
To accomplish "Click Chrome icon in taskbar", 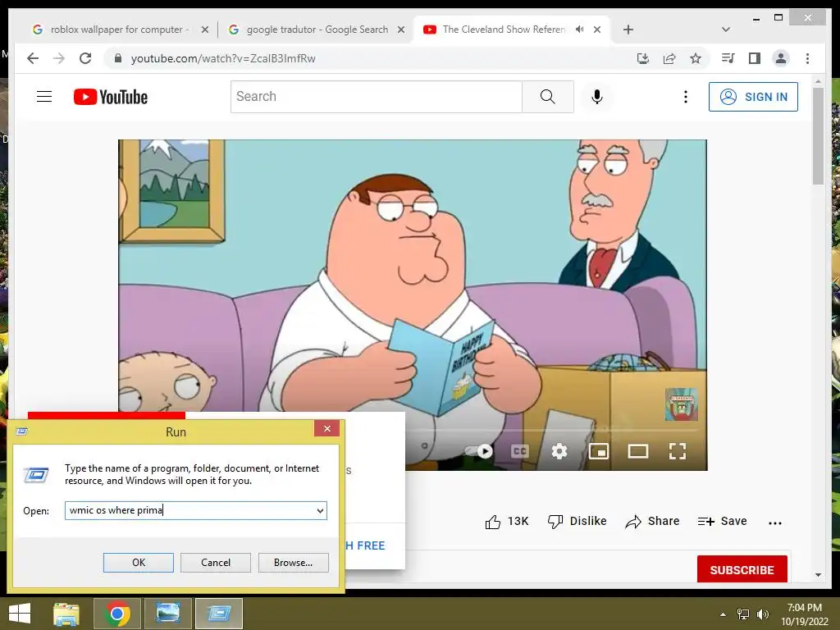I will [x=117, y=614].
